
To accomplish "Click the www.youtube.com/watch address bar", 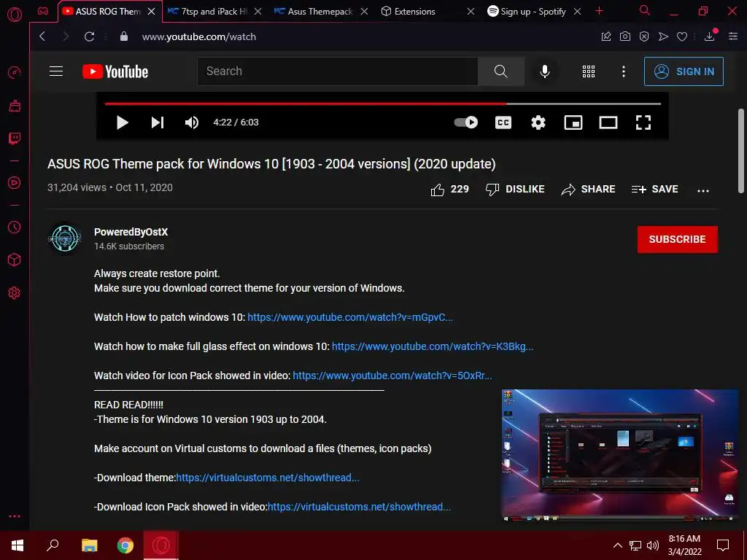I will click(x=199, y=36).
